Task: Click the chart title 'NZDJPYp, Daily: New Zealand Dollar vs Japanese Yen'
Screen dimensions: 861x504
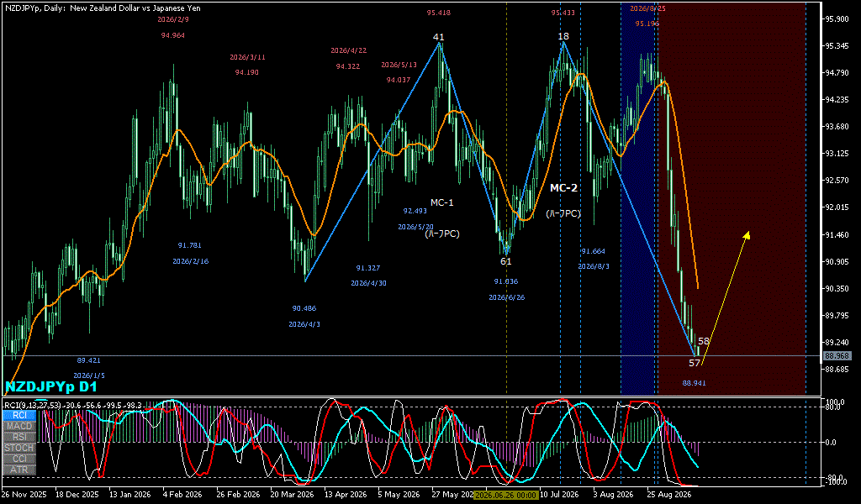Action: click(103, 8)
